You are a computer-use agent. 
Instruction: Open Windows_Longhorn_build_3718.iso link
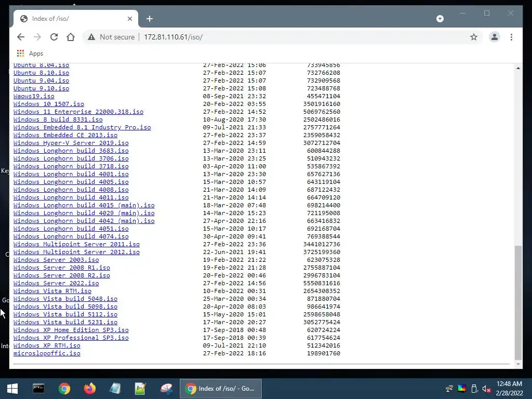click(x=71, y=166)
